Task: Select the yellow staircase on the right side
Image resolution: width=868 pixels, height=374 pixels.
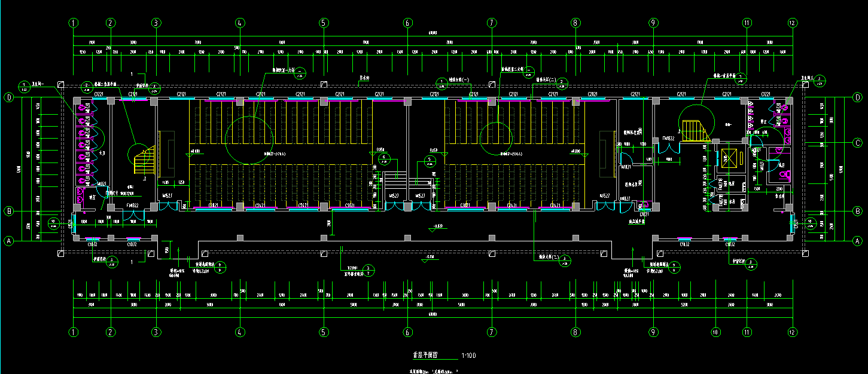Action: point(696,131)
